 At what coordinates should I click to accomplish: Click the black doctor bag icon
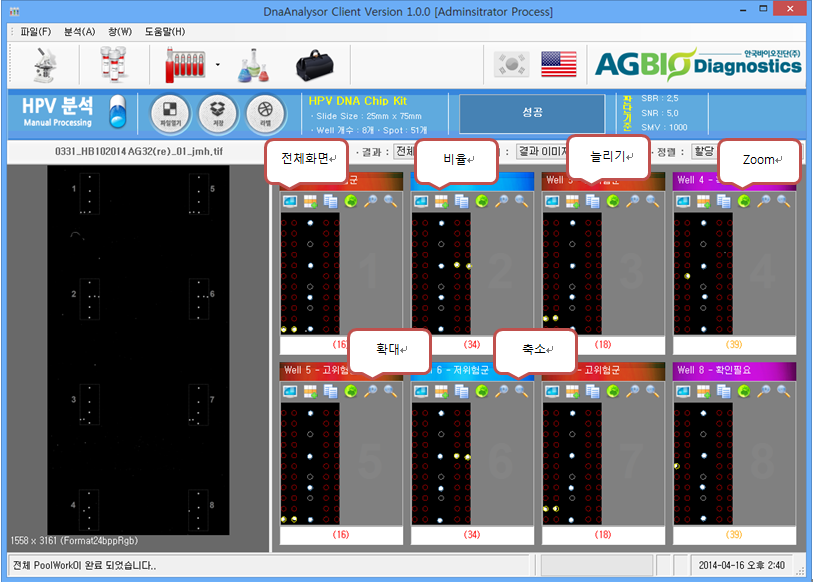point(315,66)
